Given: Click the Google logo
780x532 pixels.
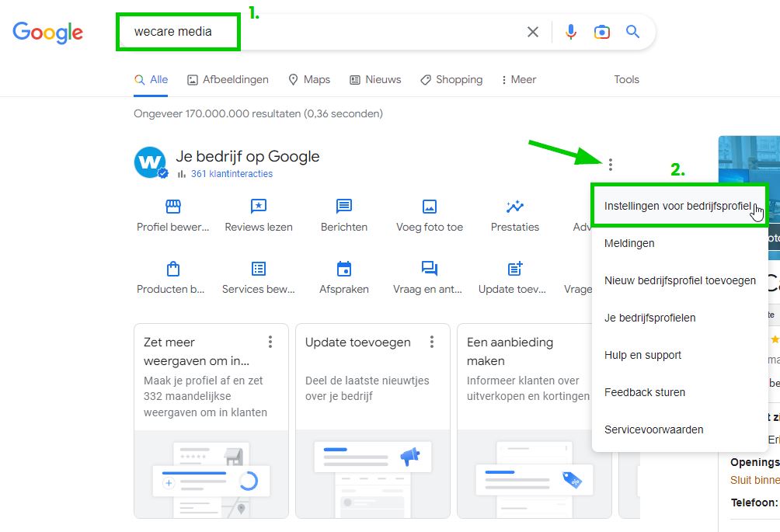Looking at the screenshot, I should click(47, 33).
